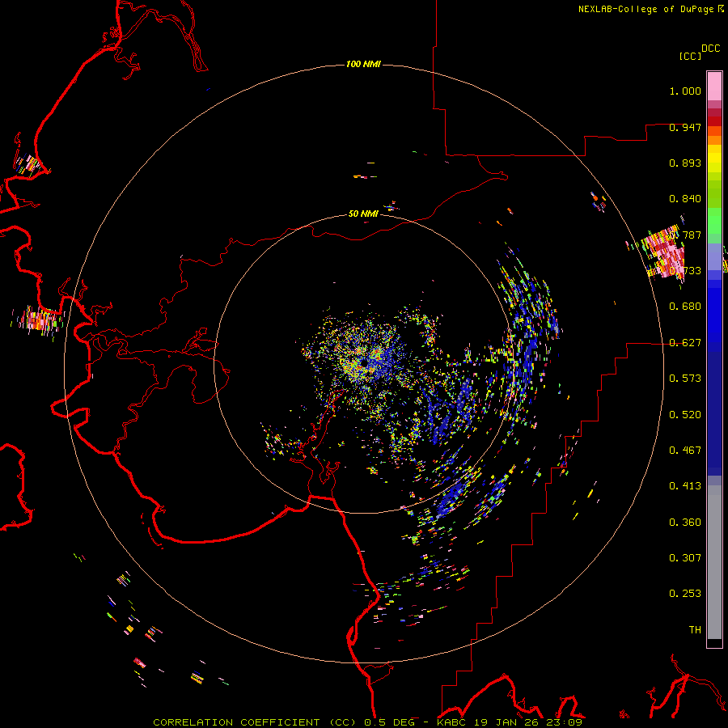This screenshot has width=728, height=728.
Task: Click the radar site center of the echoes
Action: point(365,362)
